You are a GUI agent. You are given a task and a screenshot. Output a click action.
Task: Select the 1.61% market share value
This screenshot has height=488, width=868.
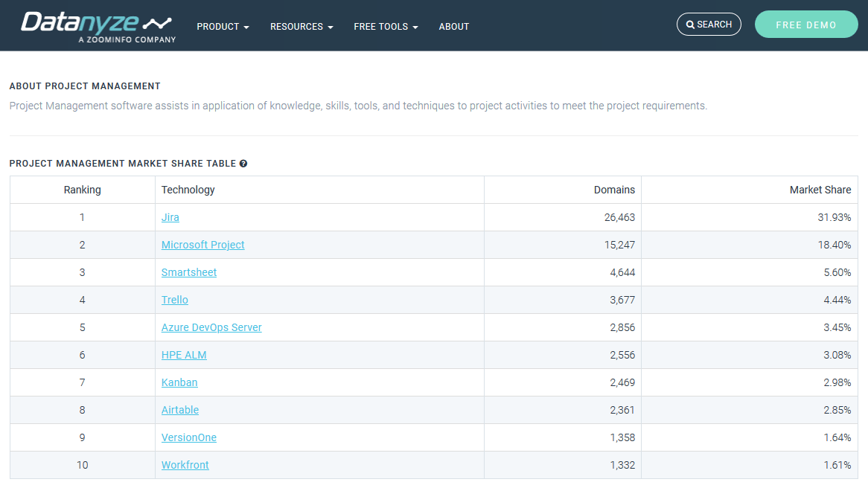837,466
